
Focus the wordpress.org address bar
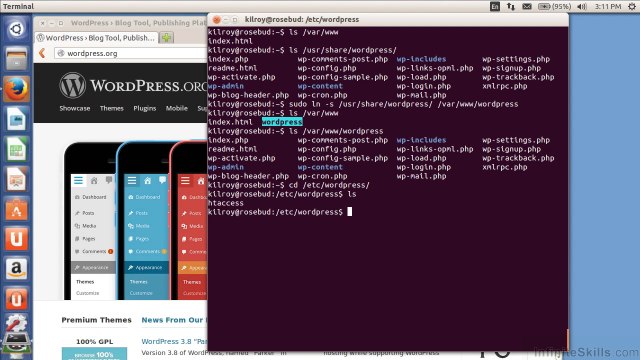tap(131, 53)
